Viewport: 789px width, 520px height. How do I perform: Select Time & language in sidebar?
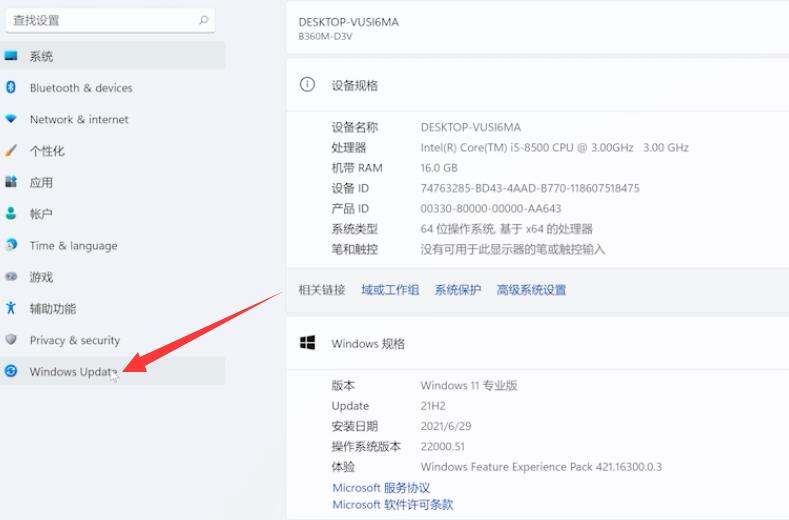pos(113,245)
